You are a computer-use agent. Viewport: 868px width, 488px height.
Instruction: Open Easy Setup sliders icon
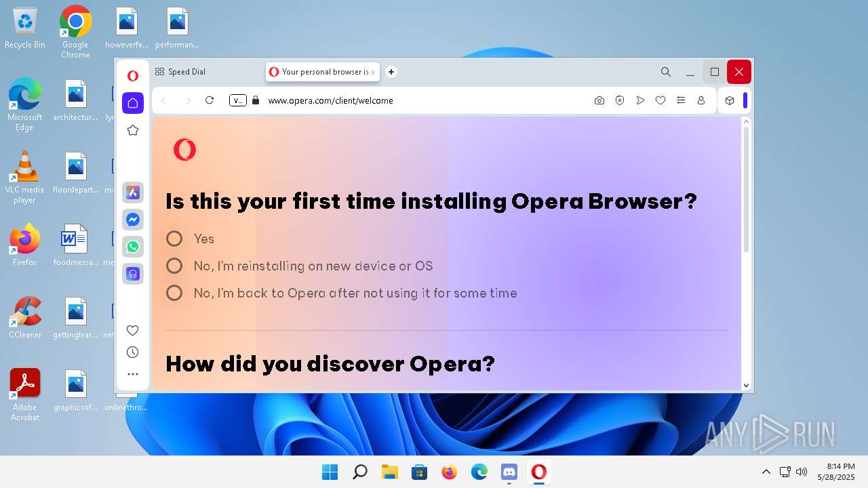point(681,100)
